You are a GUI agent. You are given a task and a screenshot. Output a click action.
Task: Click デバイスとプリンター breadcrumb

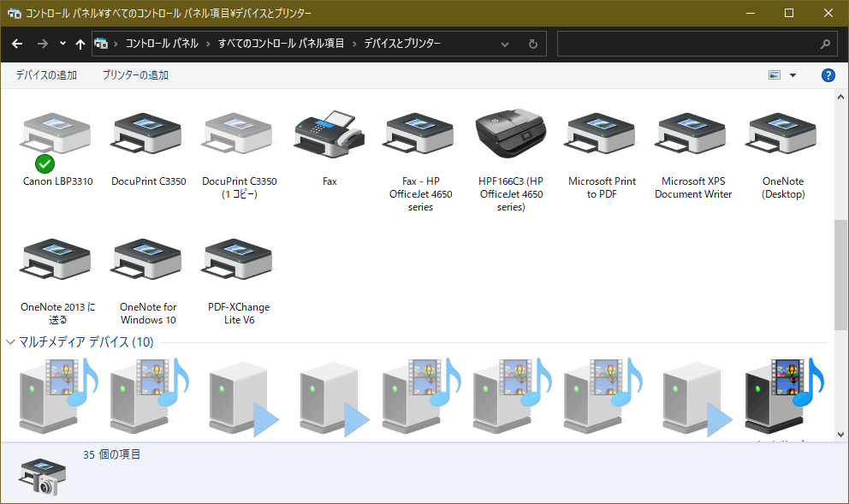402,44
